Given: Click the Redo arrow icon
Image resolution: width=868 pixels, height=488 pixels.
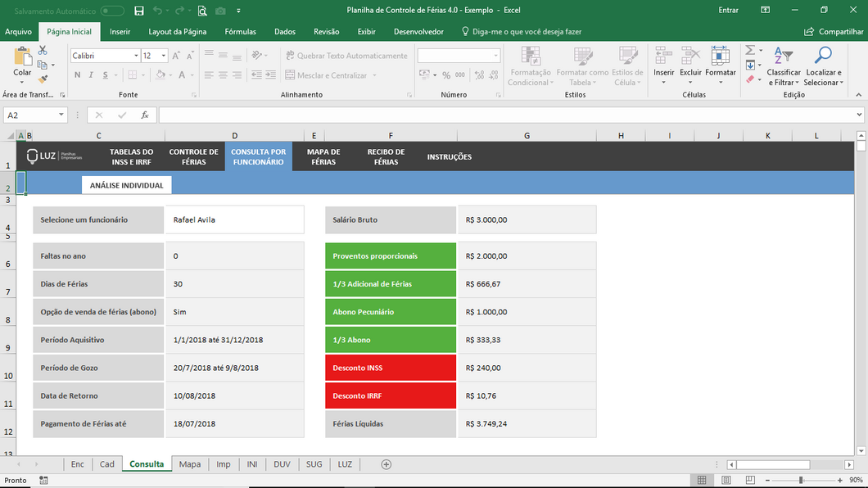Looking at the screenshot, I should coord(179,11).
